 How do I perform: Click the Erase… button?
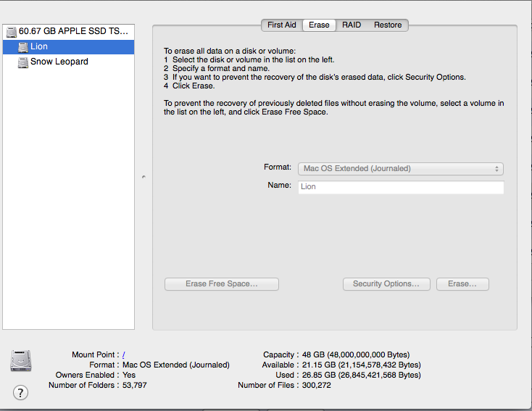tap(462, 284)
